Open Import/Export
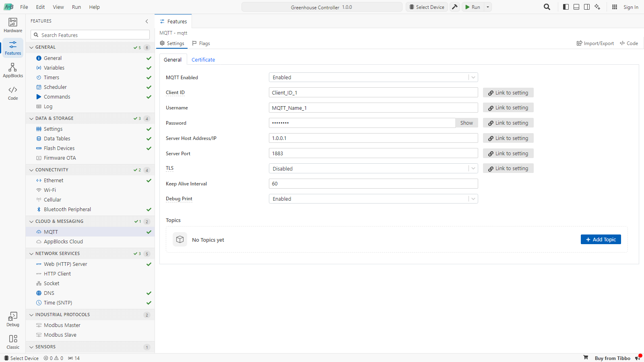Screen dimensions: 644x362 pos(595,43)
